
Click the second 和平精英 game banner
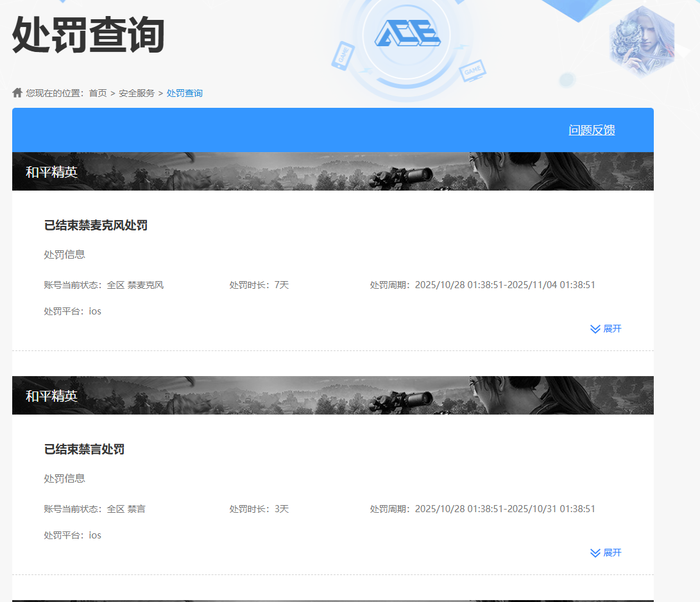point(332,395)
